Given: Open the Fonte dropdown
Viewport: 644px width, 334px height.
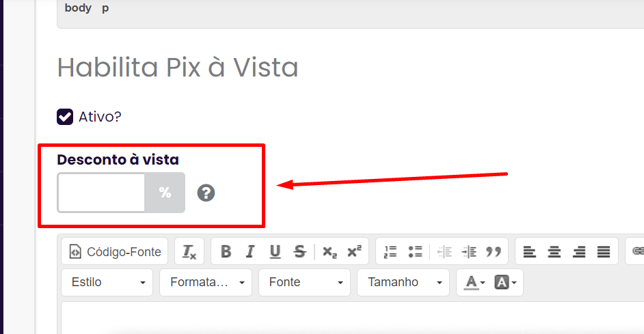Looking at the screenshot, I should pos(304,282).
